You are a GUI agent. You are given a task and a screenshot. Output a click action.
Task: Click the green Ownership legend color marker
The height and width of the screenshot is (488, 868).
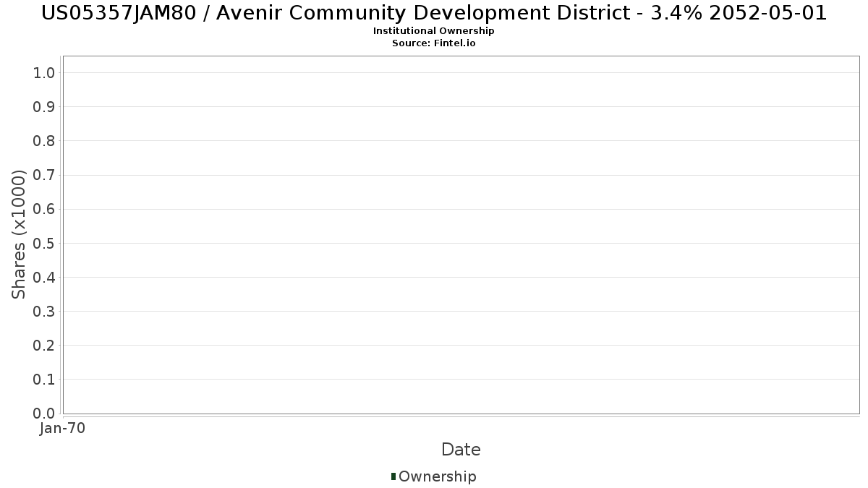coord(393,476)
